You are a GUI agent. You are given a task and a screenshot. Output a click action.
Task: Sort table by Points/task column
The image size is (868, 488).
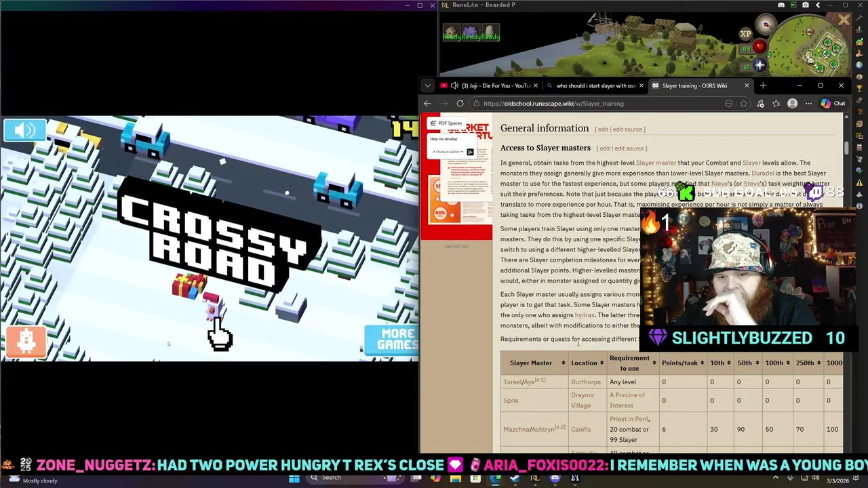click(684, 363)
